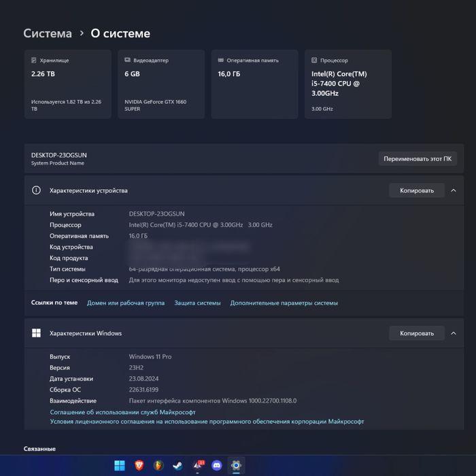Open taskbar app with red notification badge
This screenshot has width=476, height=476.
tap(198, 465)
